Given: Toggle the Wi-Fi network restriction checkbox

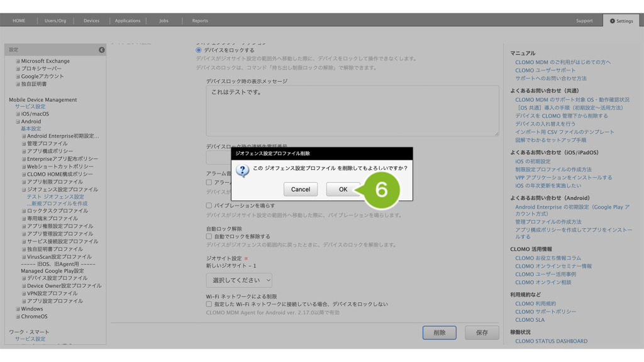Looking at the screenshot, I should 209,304.
